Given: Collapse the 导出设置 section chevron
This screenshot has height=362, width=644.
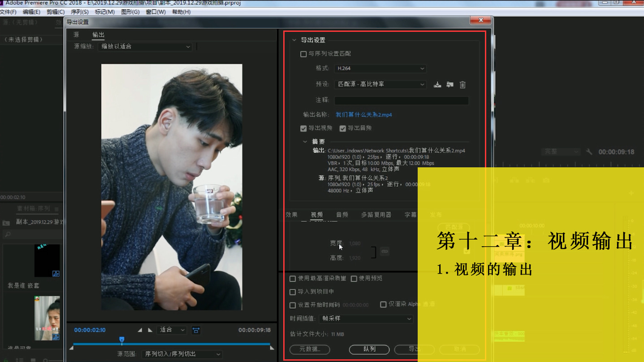Looking at the screenshot, I should click(x=294, y=40).
